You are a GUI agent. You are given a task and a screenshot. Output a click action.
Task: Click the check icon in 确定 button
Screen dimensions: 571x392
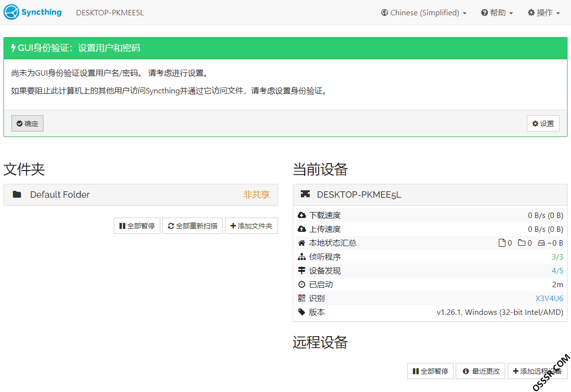[x=20, y=124]
